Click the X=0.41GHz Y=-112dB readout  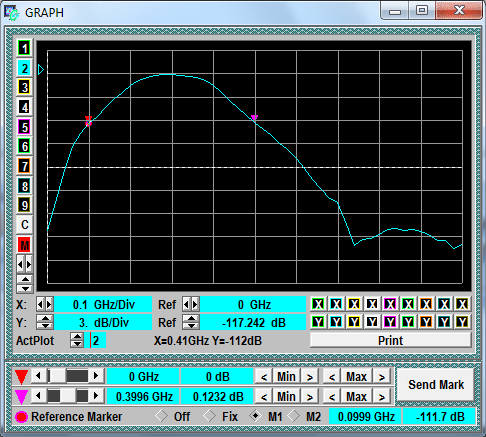coord(208,341)
